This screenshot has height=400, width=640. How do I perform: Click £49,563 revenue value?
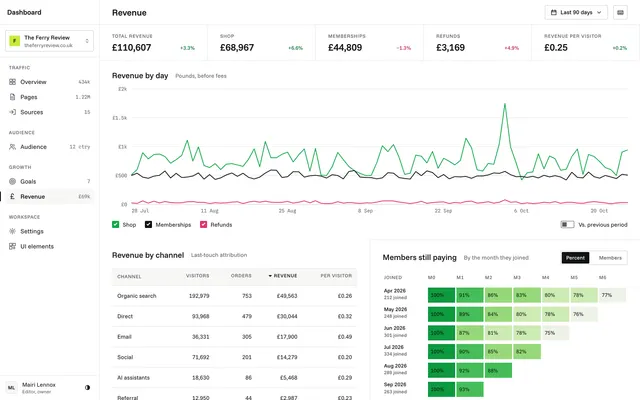click(x=287, y=296)
